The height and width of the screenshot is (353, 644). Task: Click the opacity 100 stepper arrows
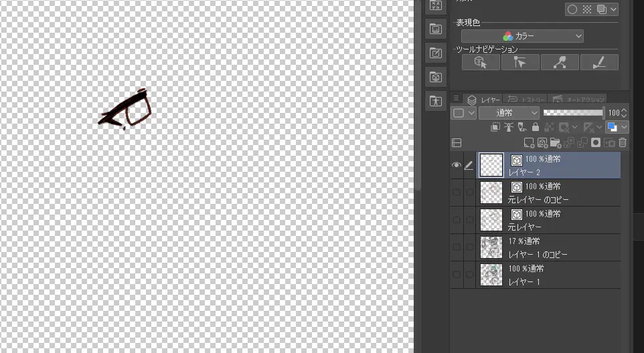tap(625, 113)
